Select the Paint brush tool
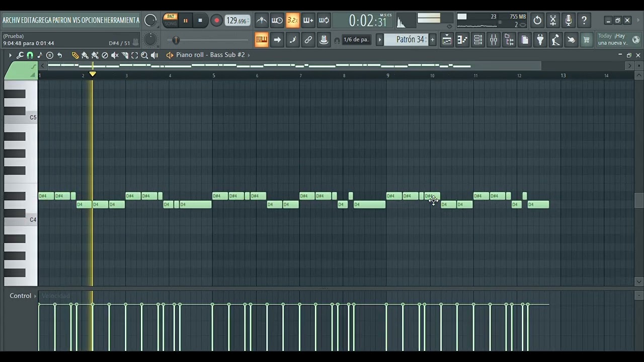644x362 pixels. [x=85, y=55]
